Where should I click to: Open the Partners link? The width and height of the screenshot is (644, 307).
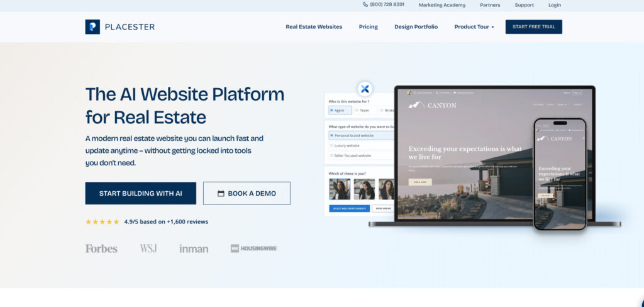pyautogui.click(x=490, y=5)
